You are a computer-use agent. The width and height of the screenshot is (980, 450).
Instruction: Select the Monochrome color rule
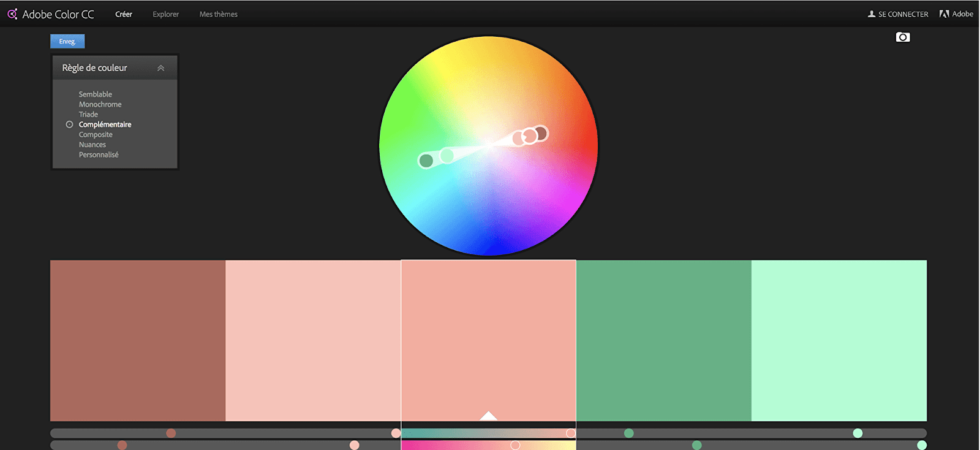(x=100, y=104)
